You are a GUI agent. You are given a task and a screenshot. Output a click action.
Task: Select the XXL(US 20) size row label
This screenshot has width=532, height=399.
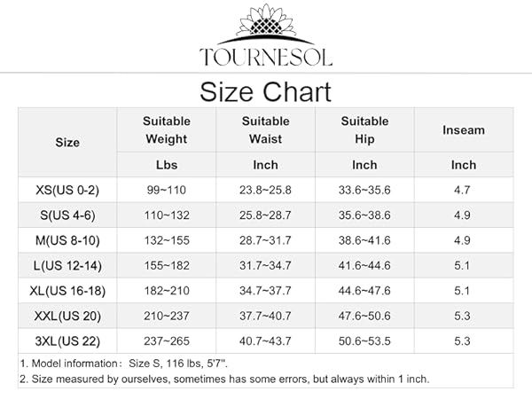pyautogui.click(x=67, y=316)
